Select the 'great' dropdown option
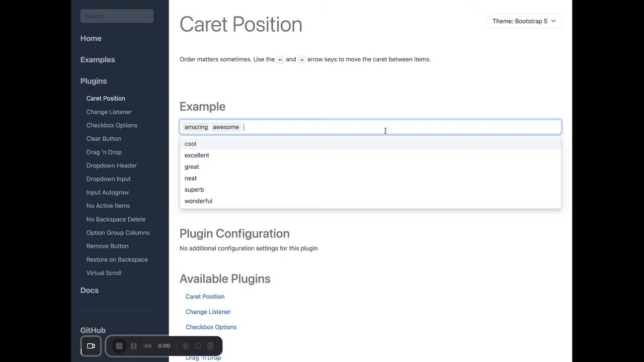The height and width of the screenshot is (362, 644). [x=370, y=167]
